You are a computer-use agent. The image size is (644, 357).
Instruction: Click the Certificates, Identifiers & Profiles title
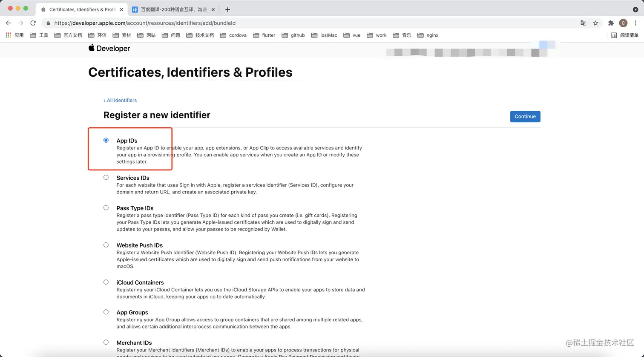tap(190, 72)
